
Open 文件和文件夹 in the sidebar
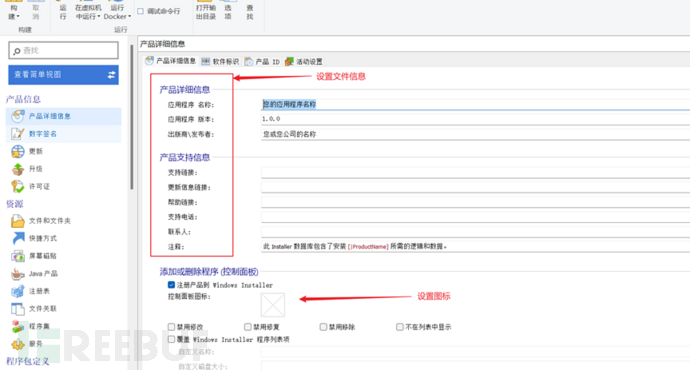[x=41, y=221]
